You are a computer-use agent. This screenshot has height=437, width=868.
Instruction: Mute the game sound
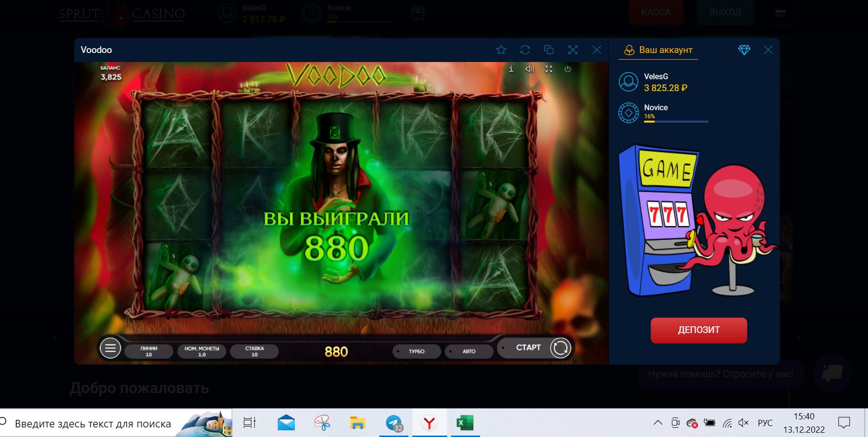click(530, 69)
